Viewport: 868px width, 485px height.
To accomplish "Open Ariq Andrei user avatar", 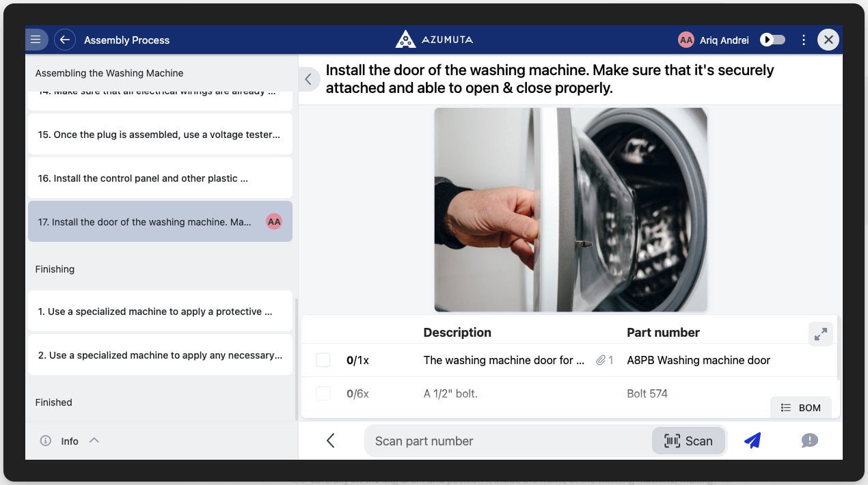I will [686, 40].
